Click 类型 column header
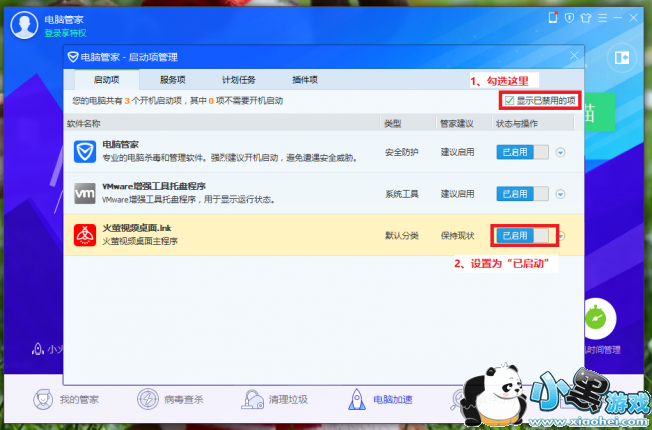 (x=393, y=124)
